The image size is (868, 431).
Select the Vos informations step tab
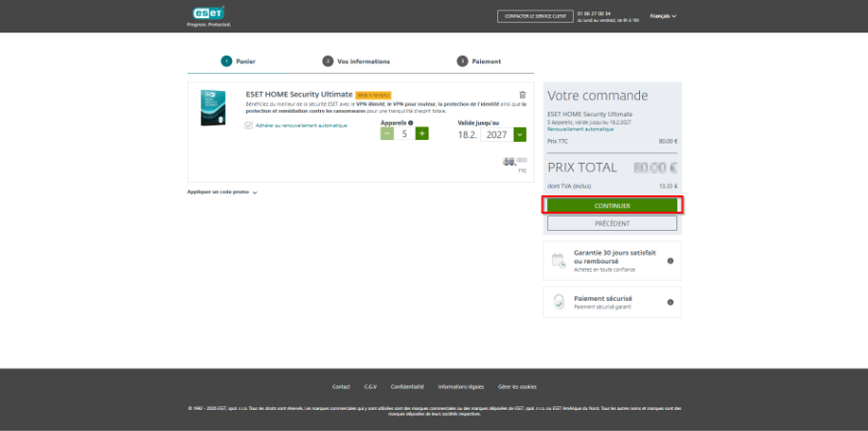(356, 61)
